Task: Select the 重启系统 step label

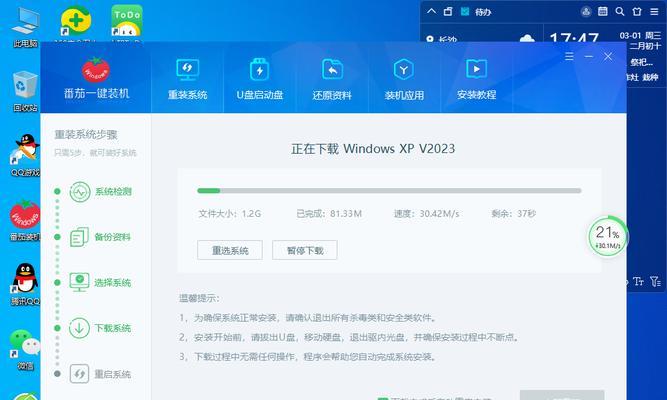Action: pyautogui.click(x=113, y=374)
